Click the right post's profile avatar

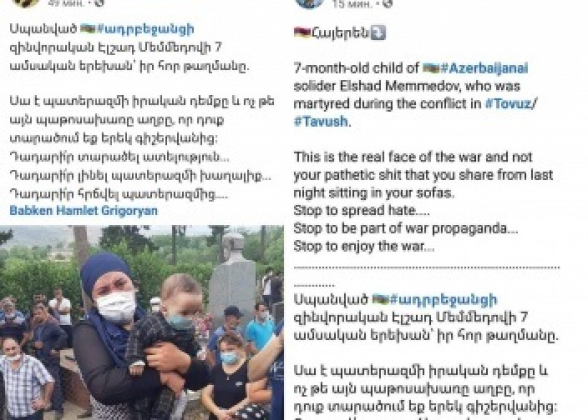(x=310, y=3)
